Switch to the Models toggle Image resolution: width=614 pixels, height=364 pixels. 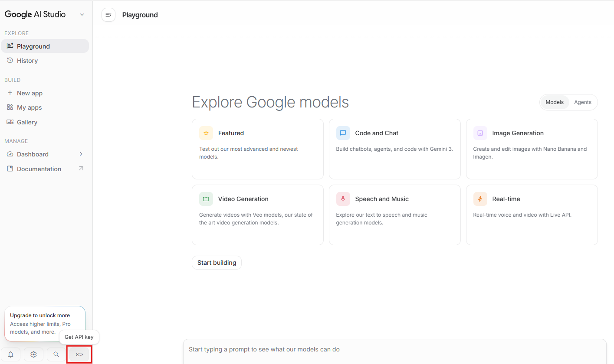point(555,102)
